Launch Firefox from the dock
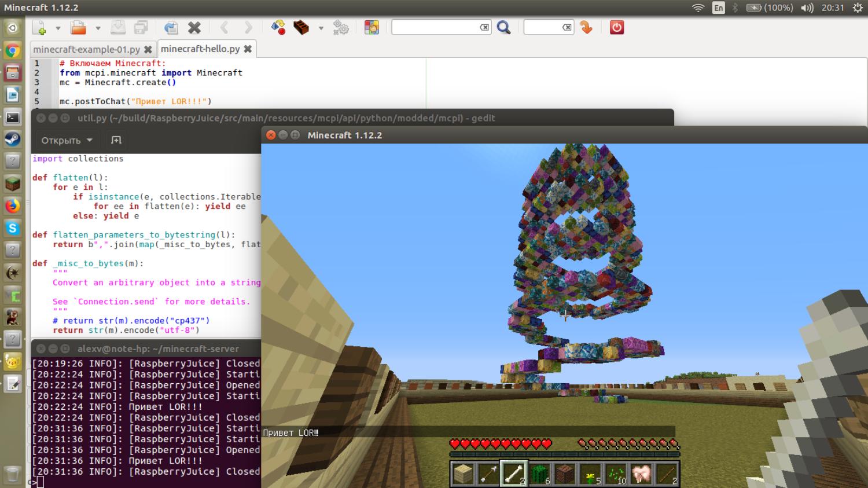The width and height of the screenshot is (868, 488). tap(13, 206)
